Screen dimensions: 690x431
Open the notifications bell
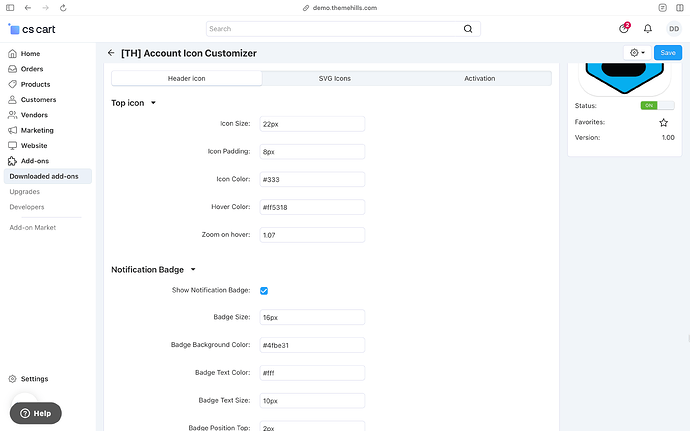[x=648, y=29]
